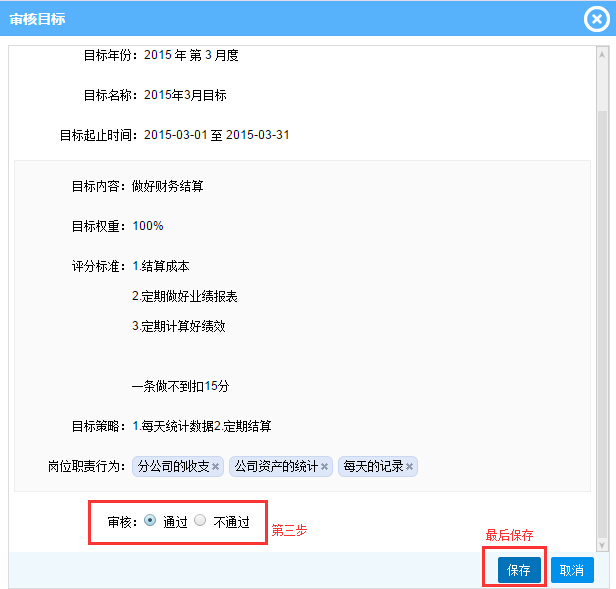This screenshot has height=589, width=616.
Task: Click the 公司资产的统计 tag label
Action: pos(276,467)
